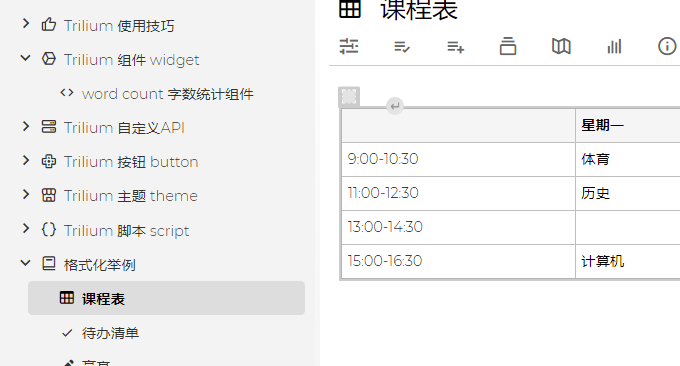Click the table select-all handle icon
Viewport: 680px width, 366px height.
(349, 96)
